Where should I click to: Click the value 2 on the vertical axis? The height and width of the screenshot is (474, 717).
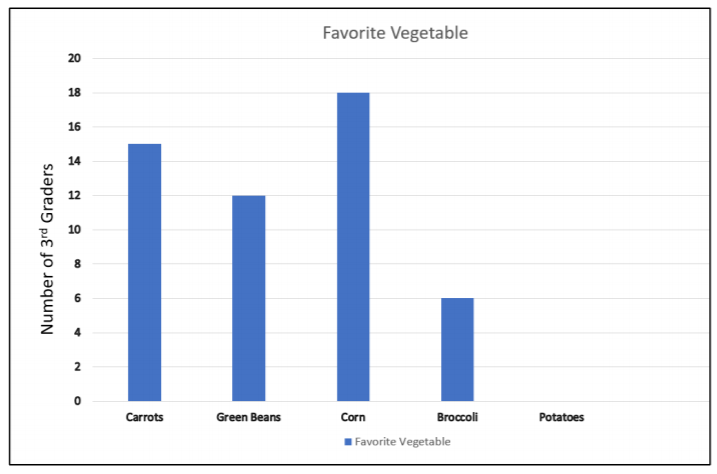(x=77, y=367)
